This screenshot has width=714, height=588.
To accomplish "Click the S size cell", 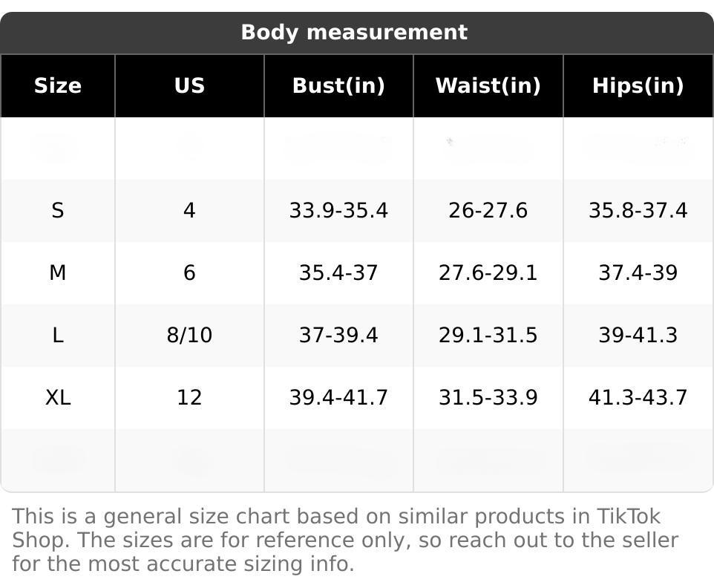I will pyautogui.click(x=58, y=211).
